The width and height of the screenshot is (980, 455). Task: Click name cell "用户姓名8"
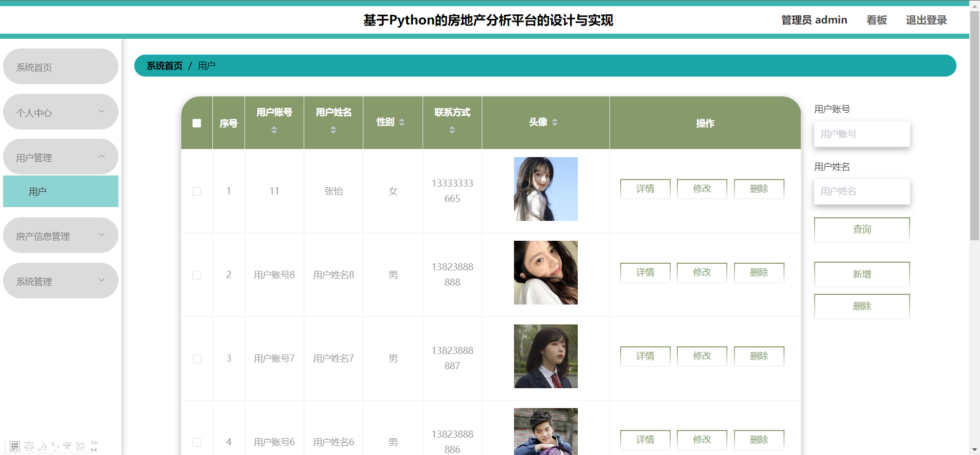pos(333,275)
